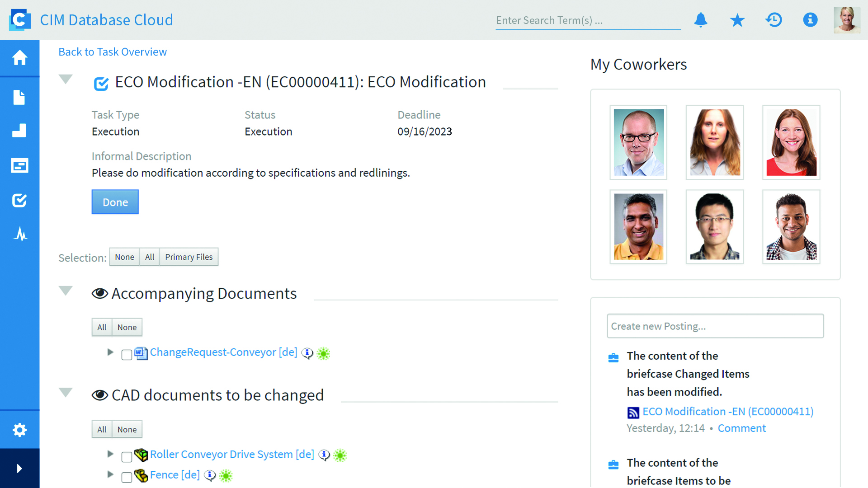Open the tasks checkmark sidebar icon
The width and height of the screenshot is (868, 488).
click(x=19, y=200)
